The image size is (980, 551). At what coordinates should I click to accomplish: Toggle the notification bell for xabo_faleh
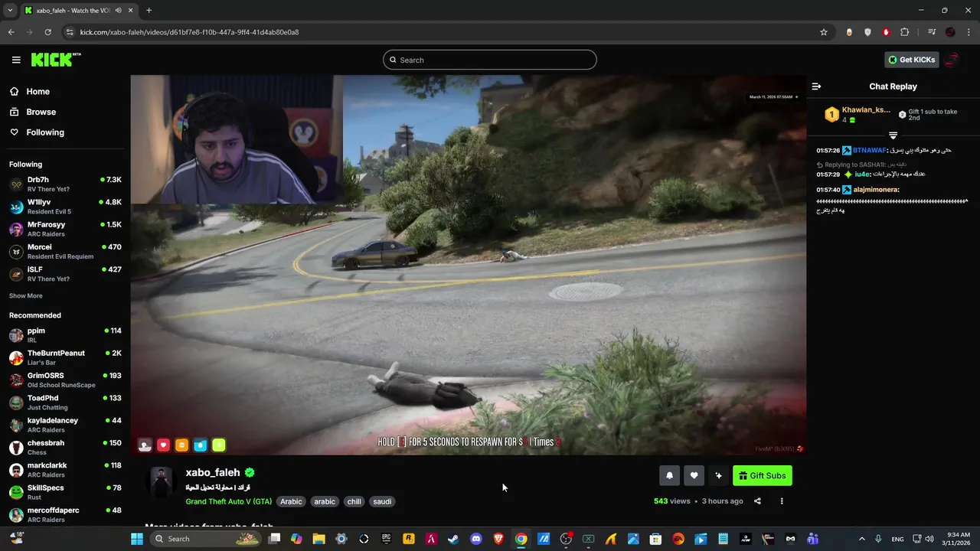click(669, 475)
